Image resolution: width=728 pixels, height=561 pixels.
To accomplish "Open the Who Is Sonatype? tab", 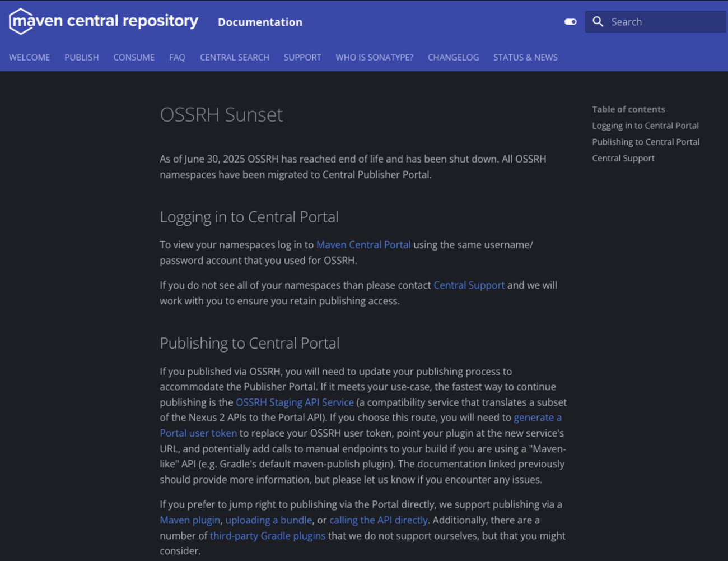I will tap(374, 57).
